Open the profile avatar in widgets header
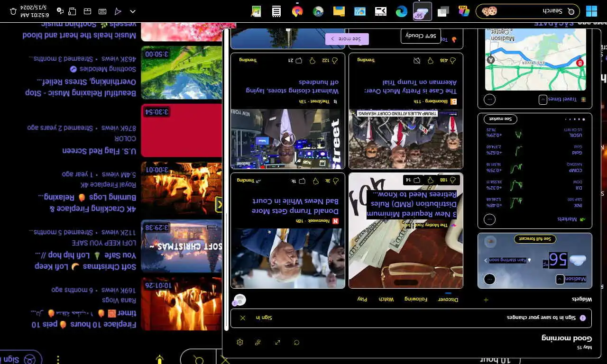The width and height of the screenshot is (607, 364). click(240, 300)
